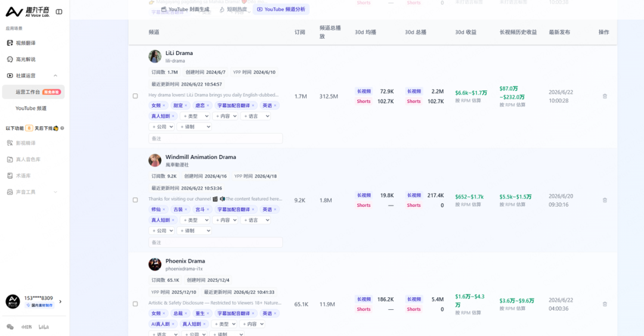Click the LiLi Drama channel name
Image resolution: width=644 pixels, height=336 pixels.
[179, 53]
